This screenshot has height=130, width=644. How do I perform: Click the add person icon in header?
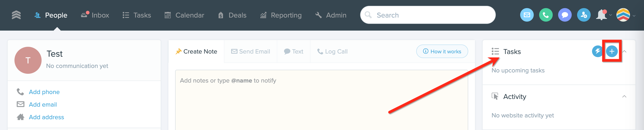[x=584, y=15]
